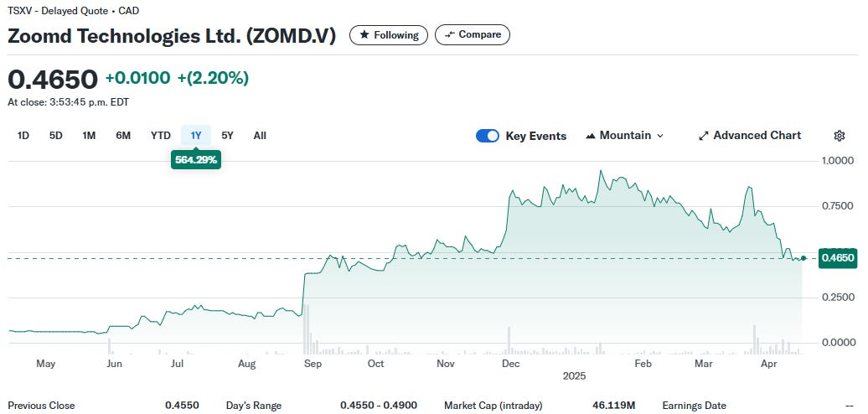This screenshot has width=868, height=414.
Task: Select the 1M range tab
Action: coord(89,136)
